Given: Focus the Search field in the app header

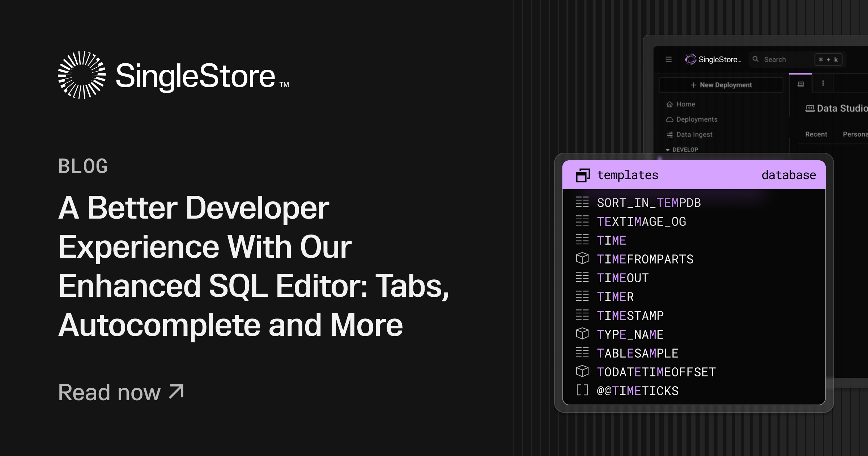Looking at the screenshot, I should pyautogui.click(x=797, y=59).
